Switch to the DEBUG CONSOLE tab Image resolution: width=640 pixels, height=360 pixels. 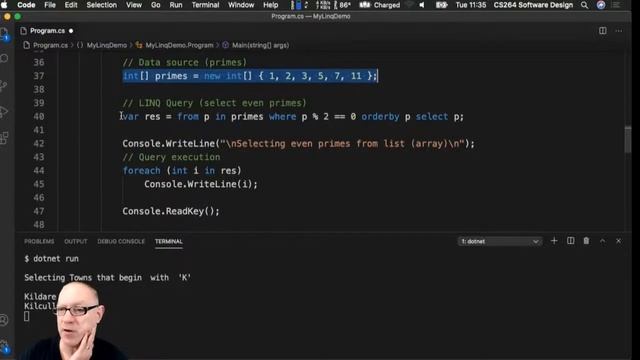121,241
